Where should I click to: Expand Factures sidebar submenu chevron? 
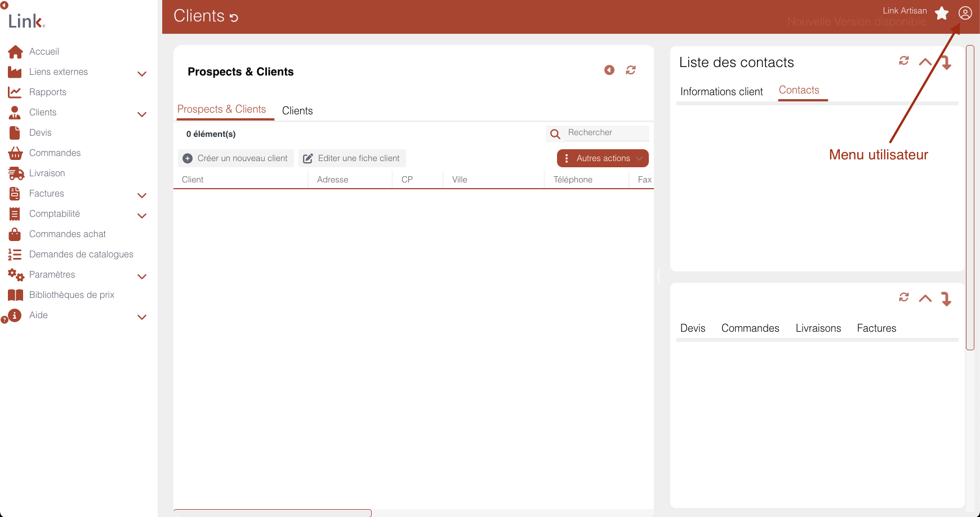pyautogui.click(x=142, y=195)
